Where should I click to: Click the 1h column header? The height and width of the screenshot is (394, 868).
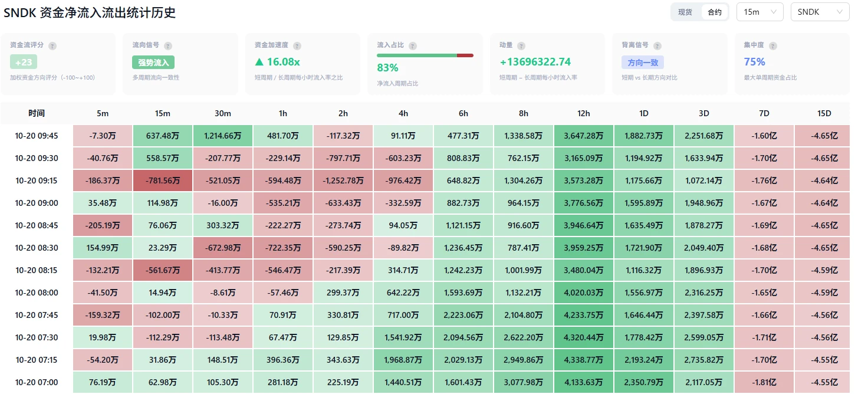point(283,113)
